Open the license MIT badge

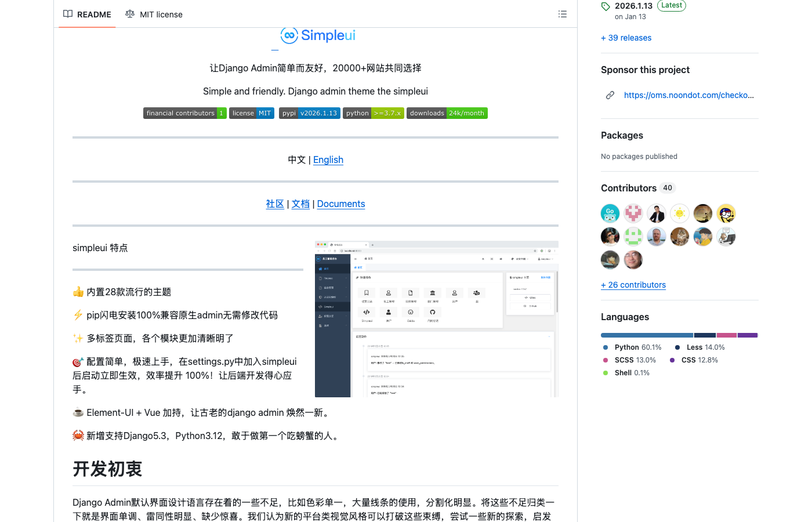(252, 113)
